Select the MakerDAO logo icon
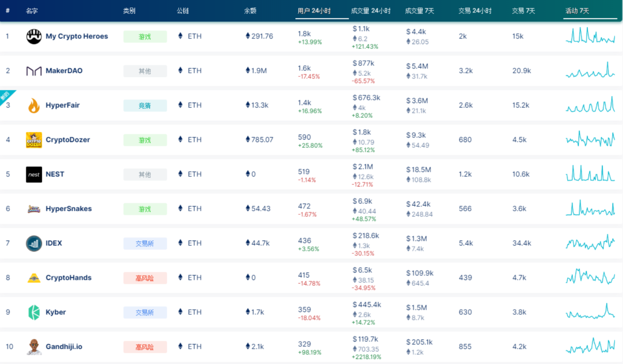The width and height of the screenshot is (623, 364). (x=34, y=71)
